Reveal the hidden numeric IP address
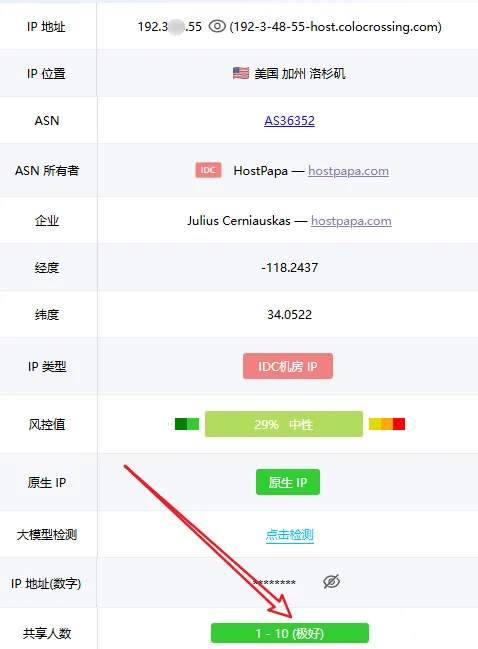The width and height of the screenshot is (478, 649). [331, 582]
